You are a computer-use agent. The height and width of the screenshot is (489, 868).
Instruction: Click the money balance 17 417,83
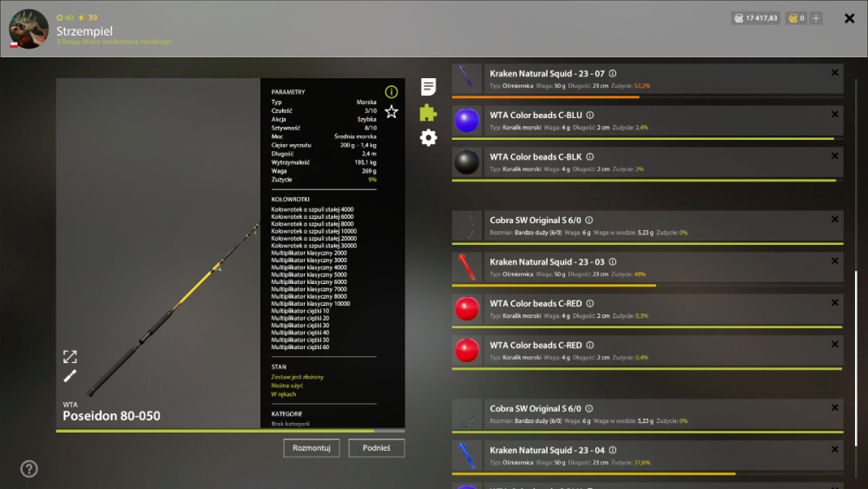click(756, 18)
